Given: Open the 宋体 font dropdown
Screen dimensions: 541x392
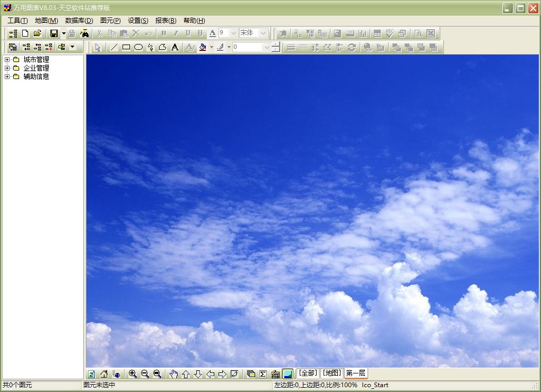Looking at the screenshot, I should [x=263, y=33].
